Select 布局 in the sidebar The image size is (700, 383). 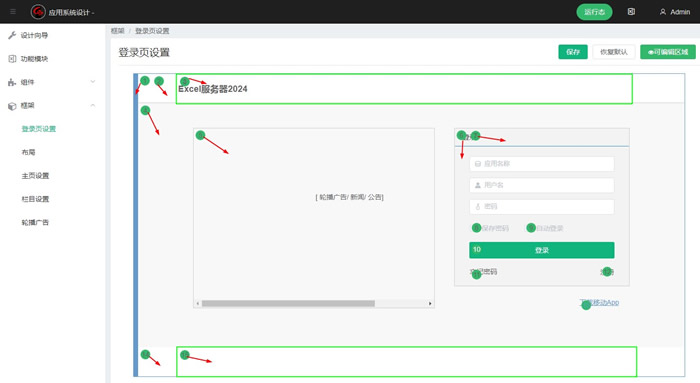click(28, 152)
